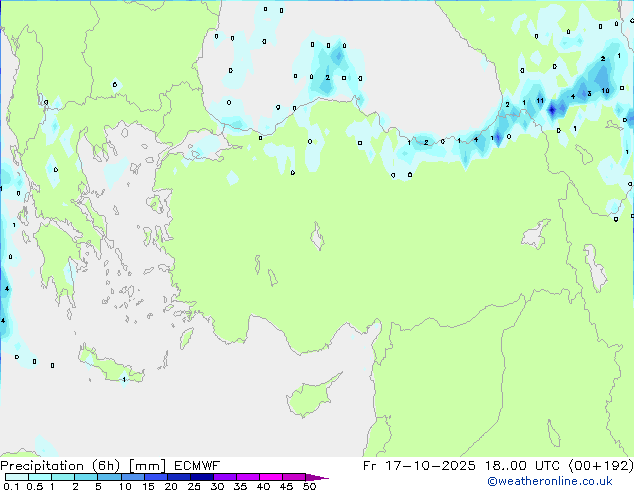Click the 0.1–0.5 mm palest legend swatch
Viewport: 634px width, 490px height.
point(17,477)
